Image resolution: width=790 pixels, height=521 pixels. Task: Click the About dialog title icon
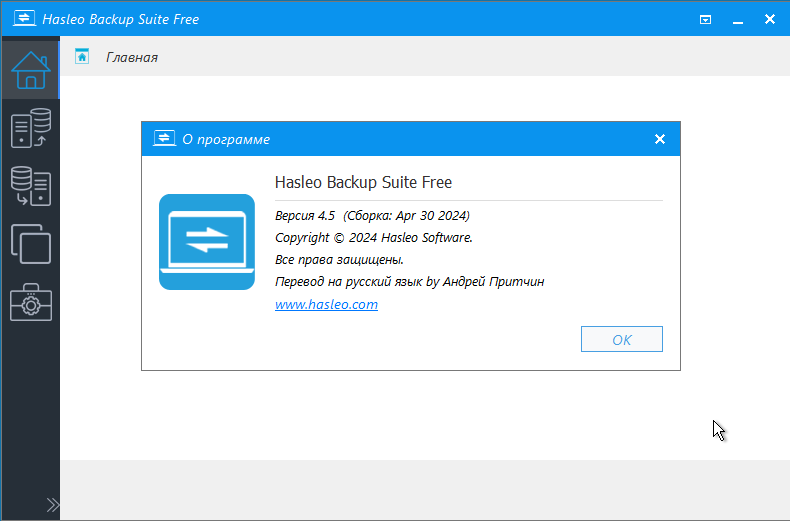pos(164,139)
